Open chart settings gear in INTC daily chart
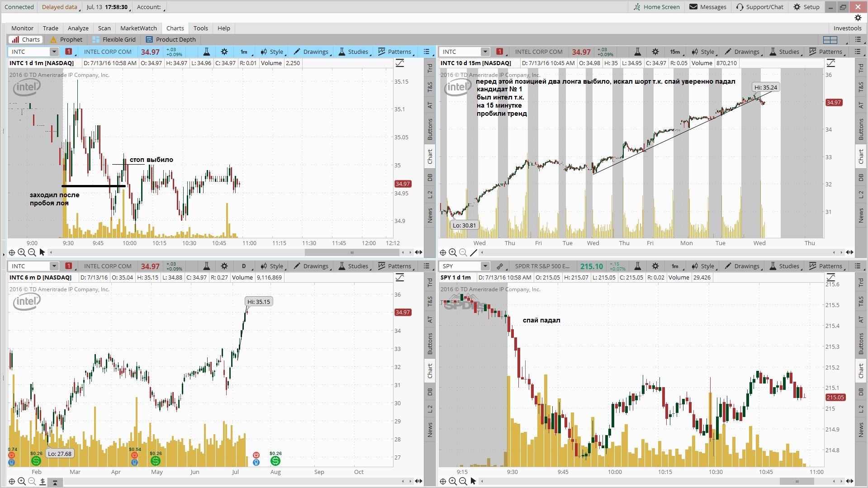868x488 pixels. tap(224, 266)
